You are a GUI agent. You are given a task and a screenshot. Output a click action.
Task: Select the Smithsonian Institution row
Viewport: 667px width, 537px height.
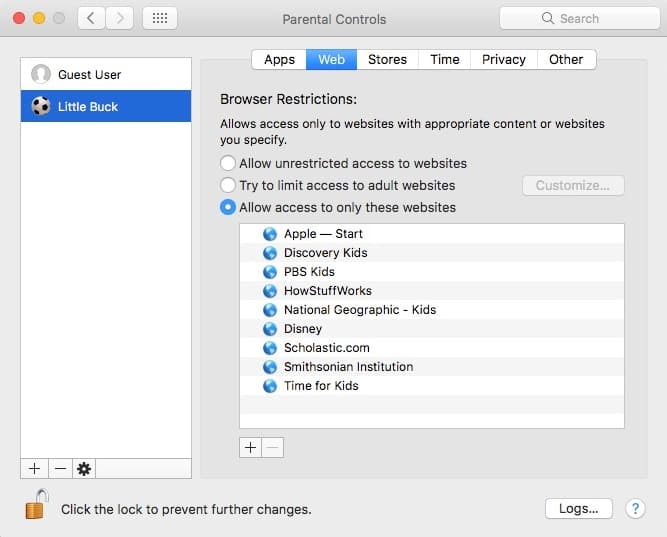(432, 367)
